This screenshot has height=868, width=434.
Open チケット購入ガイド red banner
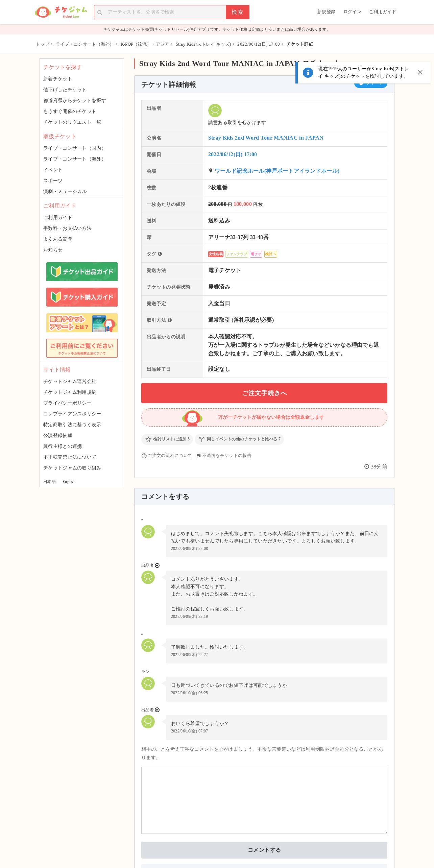(x=82, y=297)
